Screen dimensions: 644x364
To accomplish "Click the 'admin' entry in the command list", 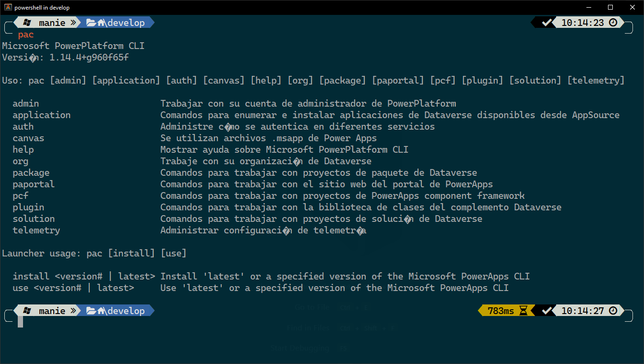I will [x=25, y=103].
